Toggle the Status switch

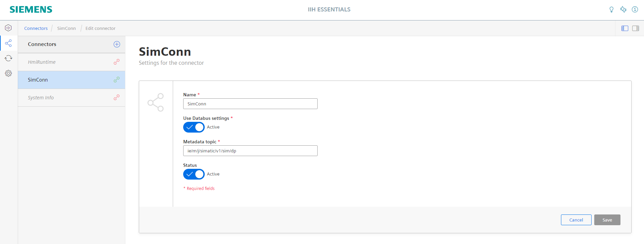pos(194,174)
